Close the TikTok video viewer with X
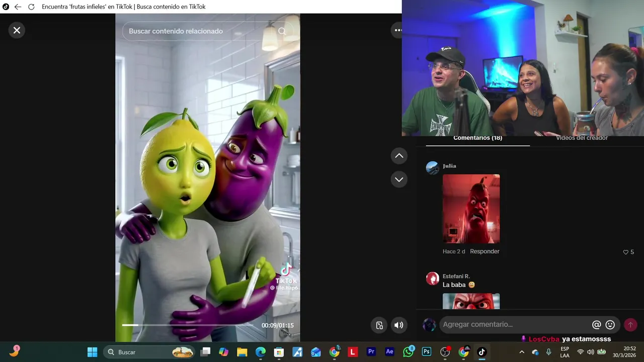The height and width of the screenshot is (362, 644). coord(17,30)
